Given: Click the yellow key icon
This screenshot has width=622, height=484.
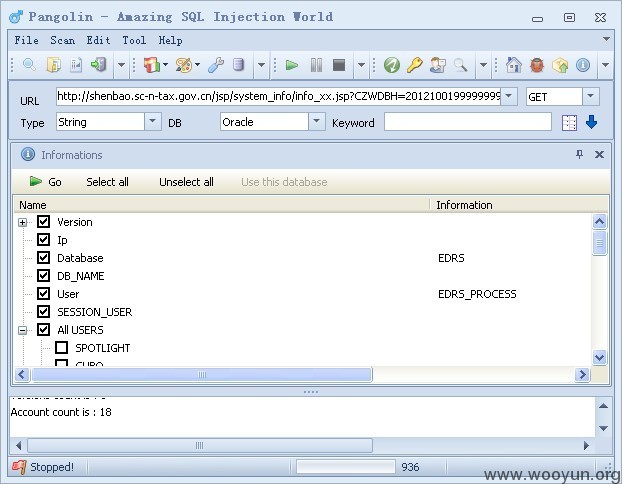Looking at the screenshot, I should [415, 65].
